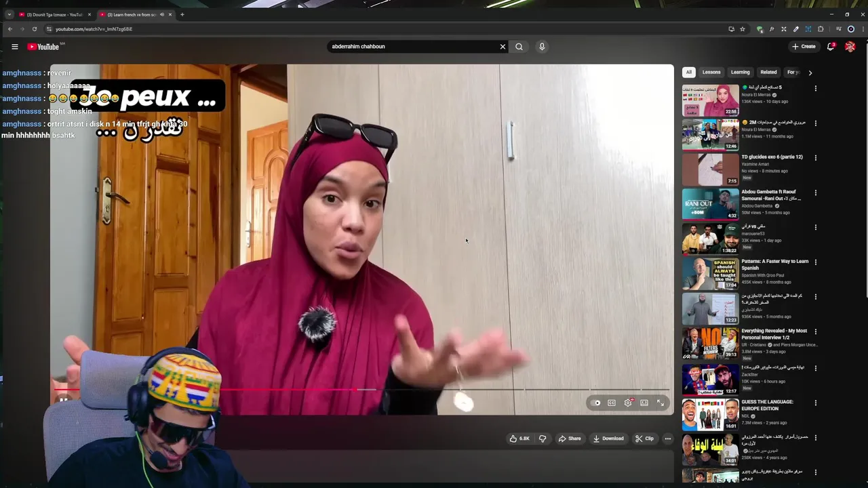Switch to theater mode in the player
This screenshot has height=488, width=868.
point(644,403)
